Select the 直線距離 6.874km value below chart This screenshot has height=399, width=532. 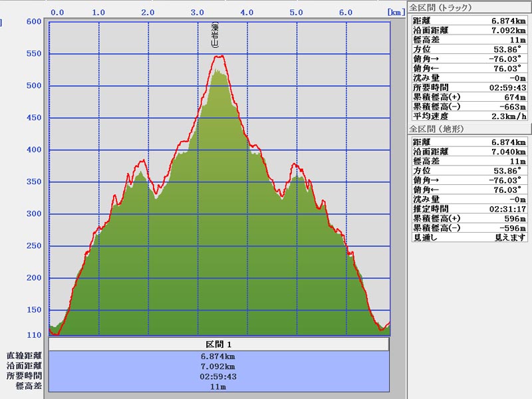pyautogui.click(x=219, y=356)
